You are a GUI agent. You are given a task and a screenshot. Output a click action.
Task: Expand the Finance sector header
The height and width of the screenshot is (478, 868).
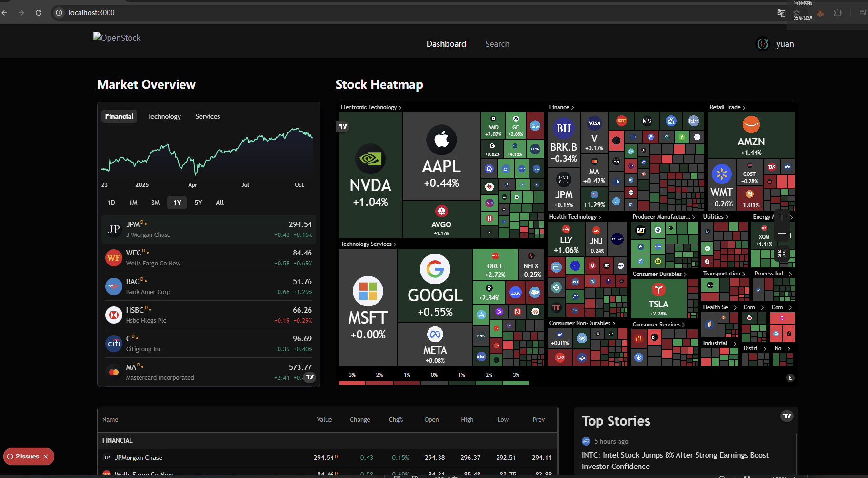561,107
